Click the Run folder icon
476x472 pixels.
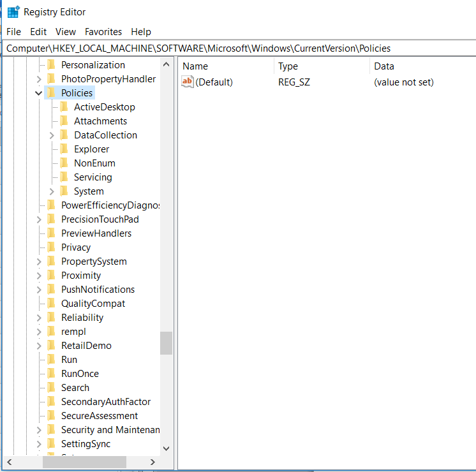[x=51, y=359]
